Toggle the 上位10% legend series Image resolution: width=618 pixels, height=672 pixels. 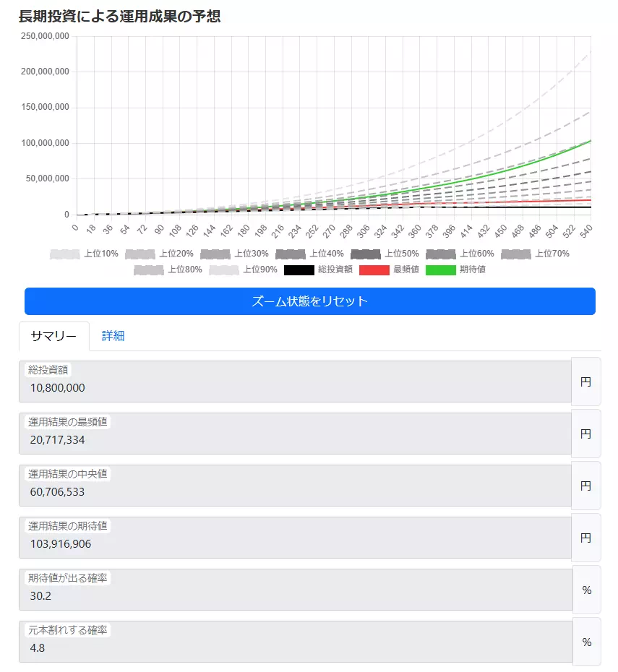[84, 254]
